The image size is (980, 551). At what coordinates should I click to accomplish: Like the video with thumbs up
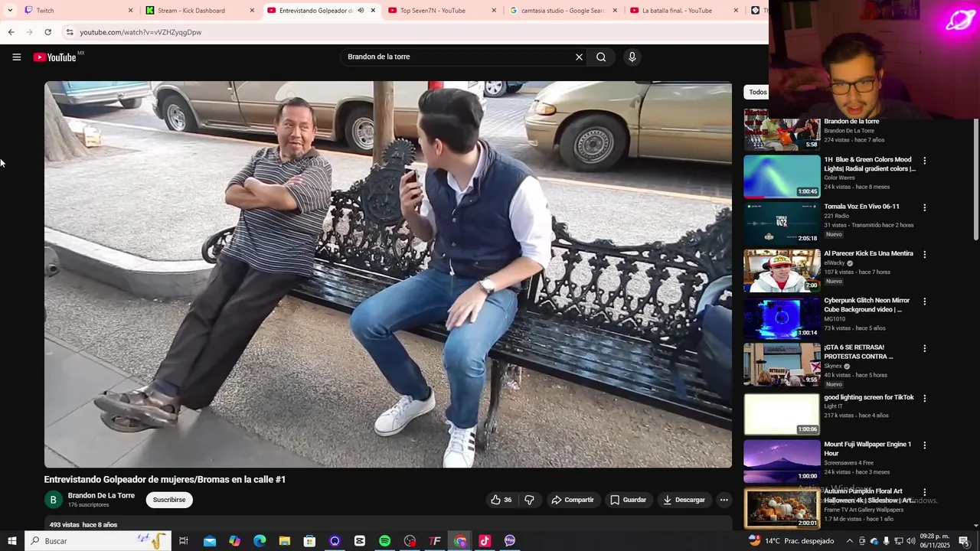(x=501, y=500)
